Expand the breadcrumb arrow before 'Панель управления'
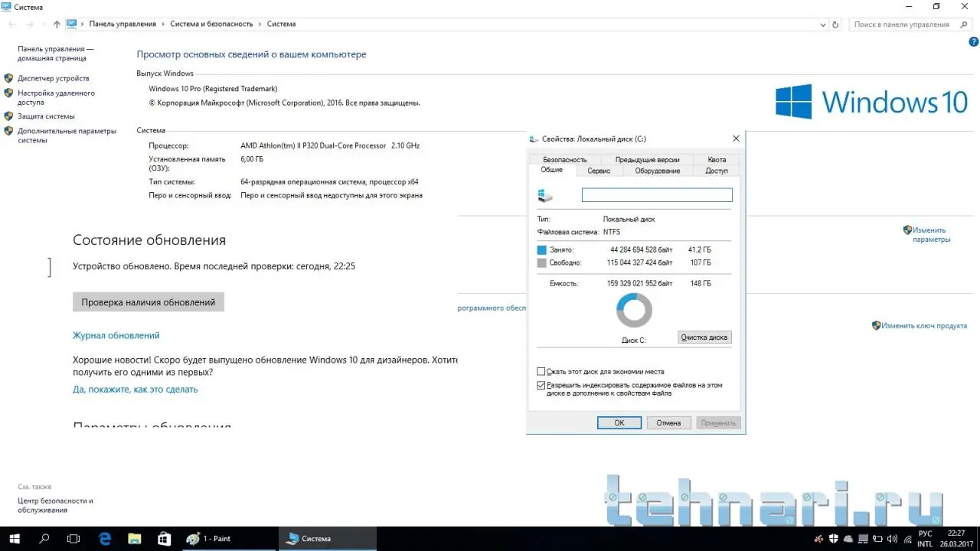This screenshot has width=980, height=551. coord(83,24)
